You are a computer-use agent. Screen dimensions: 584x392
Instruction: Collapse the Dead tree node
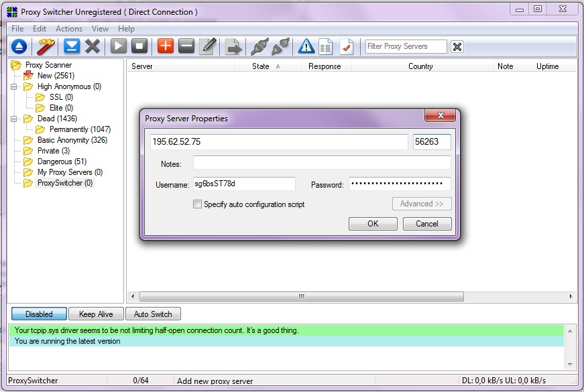coord(14,119)
